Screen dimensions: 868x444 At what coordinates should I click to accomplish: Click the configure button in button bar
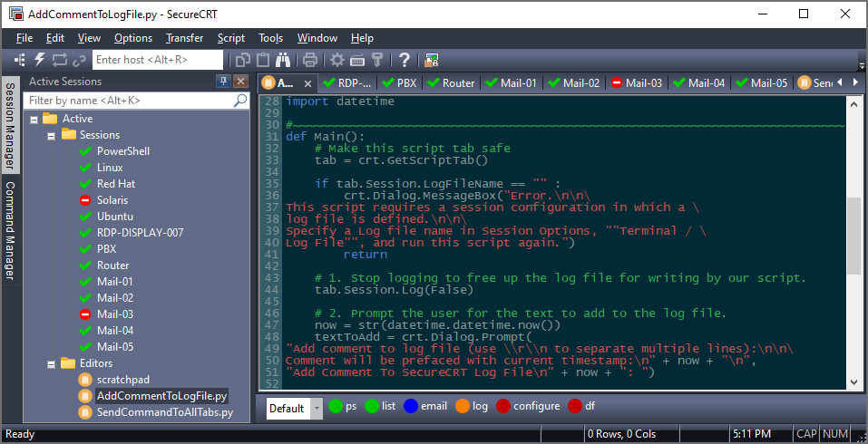pyautogui.click(x=528, y=407)
